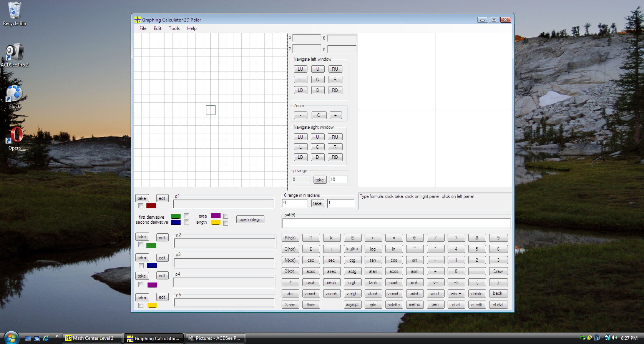Click RD in Navigate right window

[335, 157]
